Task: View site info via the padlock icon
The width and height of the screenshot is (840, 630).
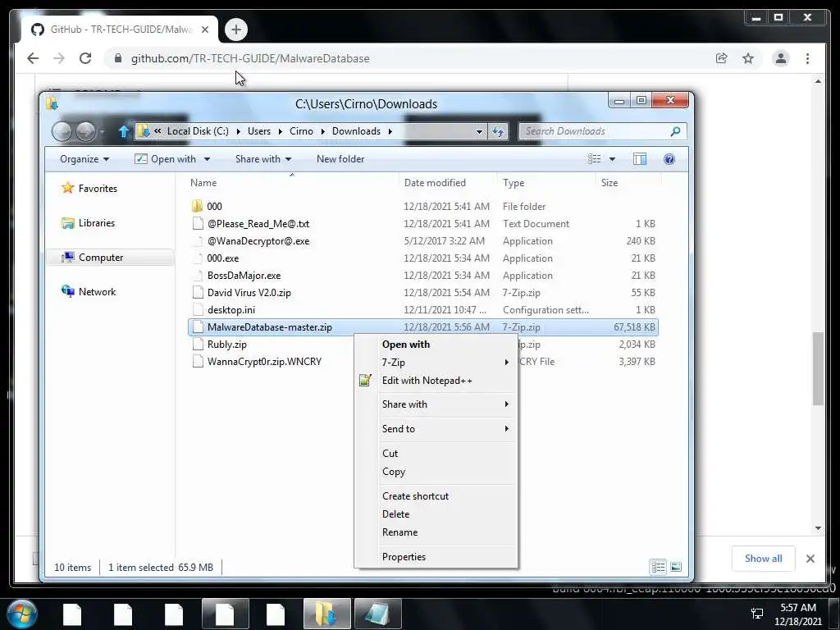Action: 118,58
